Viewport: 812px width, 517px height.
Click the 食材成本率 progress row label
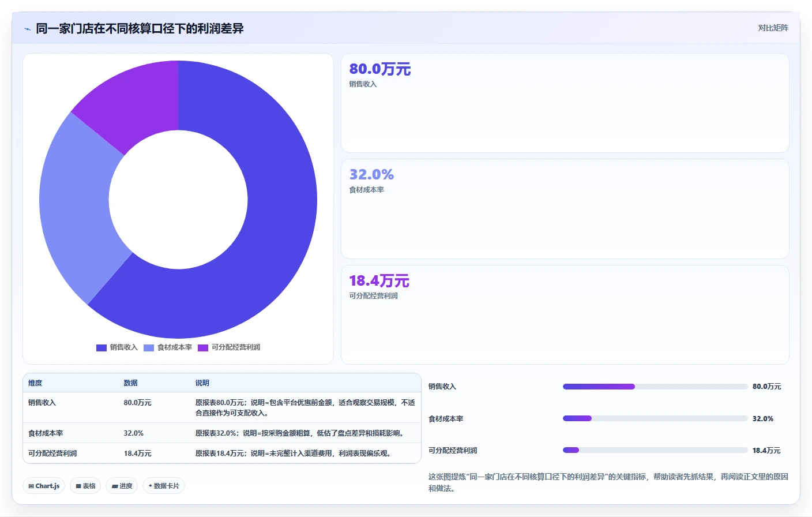[x=446, y=419]
